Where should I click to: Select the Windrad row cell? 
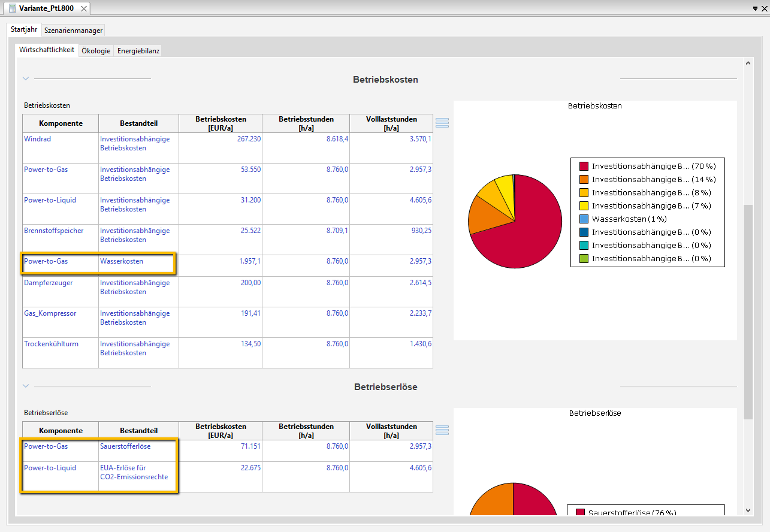tap(61, 148)
